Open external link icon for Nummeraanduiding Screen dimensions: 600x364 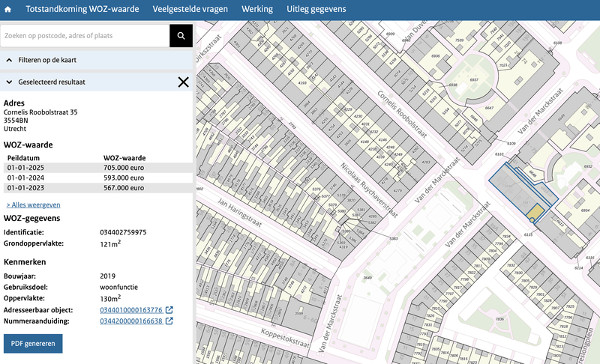169,321
